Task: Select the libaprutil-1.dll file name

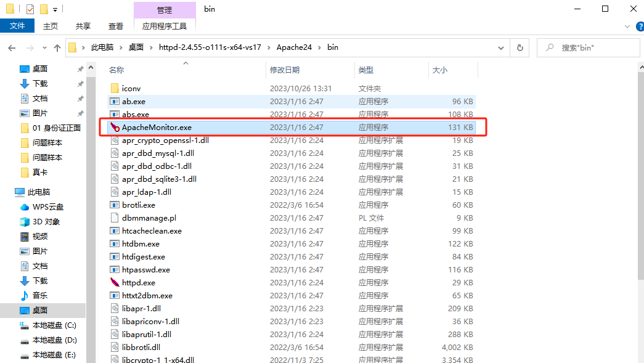Action: (147, 334)
